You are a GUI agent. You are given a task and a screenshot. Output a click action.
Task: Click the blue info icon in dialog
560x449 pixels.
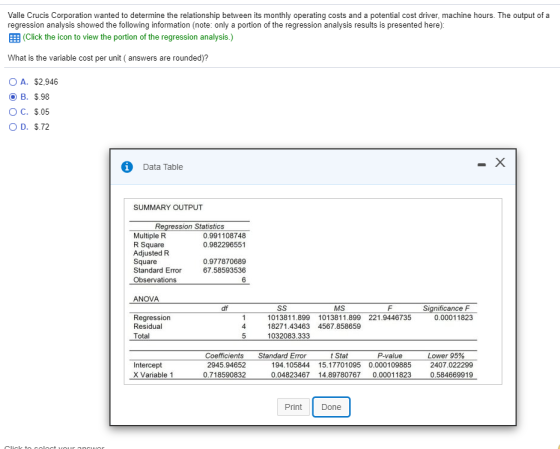click(127, 167)
